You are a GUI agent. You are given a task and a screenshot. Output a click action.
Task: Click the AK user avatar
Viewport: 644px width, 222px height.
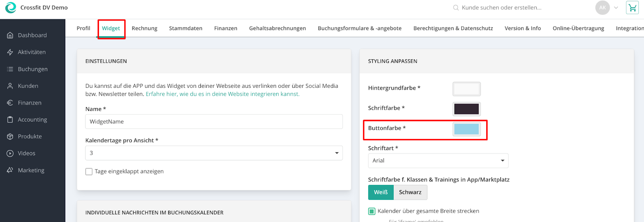pos(603,8)
